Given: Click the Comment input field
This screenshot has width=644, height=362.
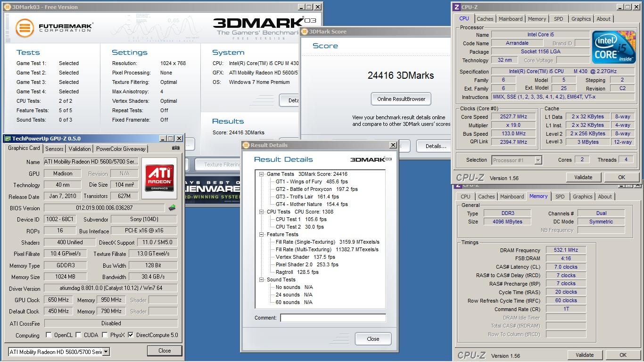Looking at the screenshot, I should [333, 318].
